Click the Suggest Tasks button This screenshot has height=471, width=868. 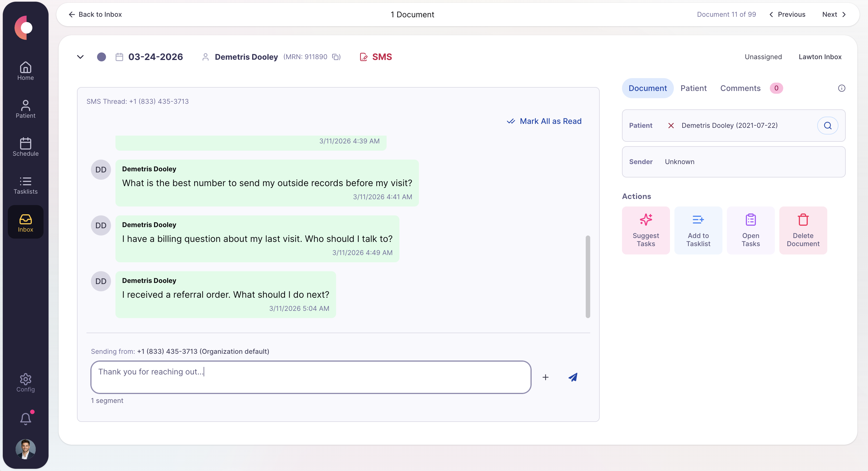(x=645, y=230)
